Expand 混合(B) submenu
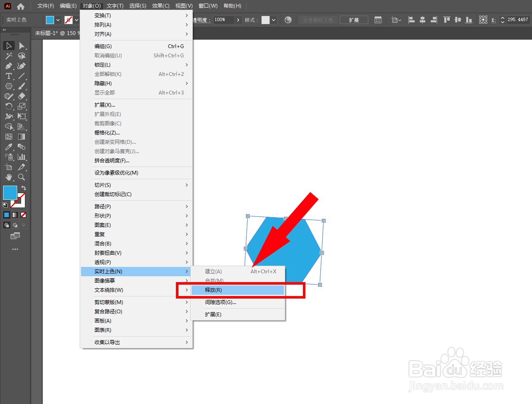This screenshot has height=404, width=532. 136,244
